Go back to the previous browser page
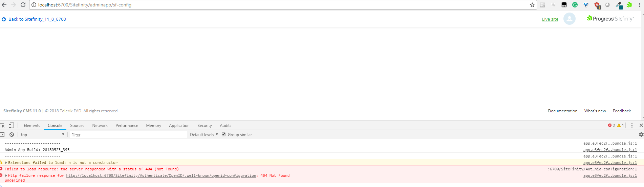This screenshot has height=187, width=644. click(x=4, y=5)
